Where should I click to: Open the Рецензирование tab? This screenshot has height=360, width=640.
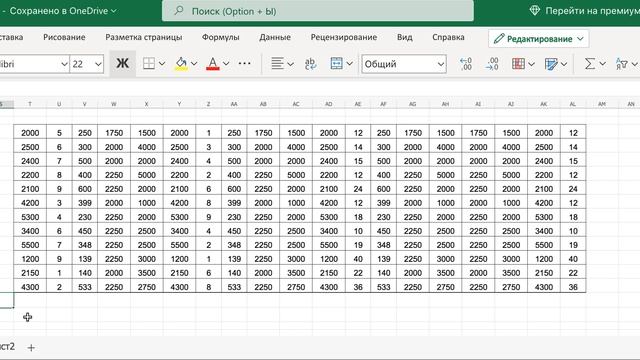point(344,37)
